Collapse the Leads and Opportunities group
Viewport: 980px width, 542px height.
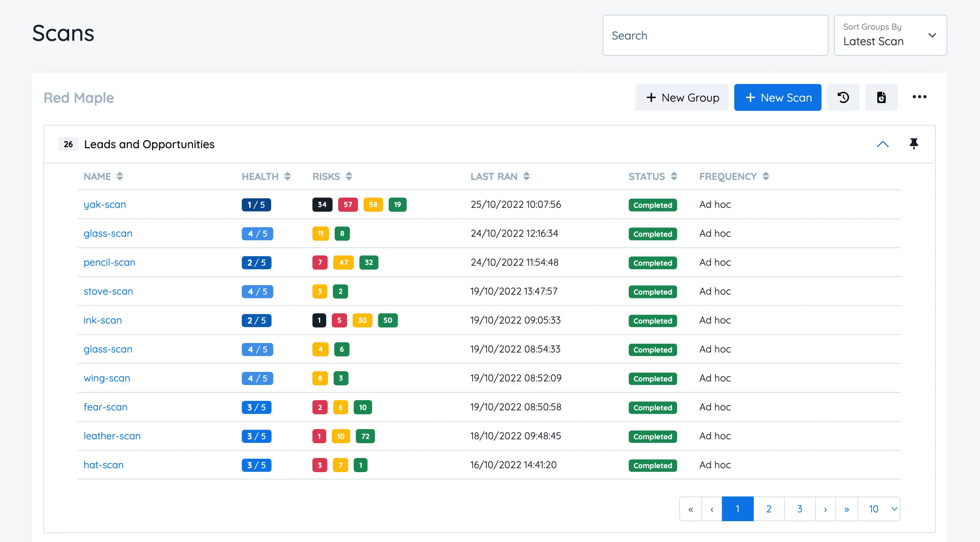pyautogui.click(x=882, y=144)
